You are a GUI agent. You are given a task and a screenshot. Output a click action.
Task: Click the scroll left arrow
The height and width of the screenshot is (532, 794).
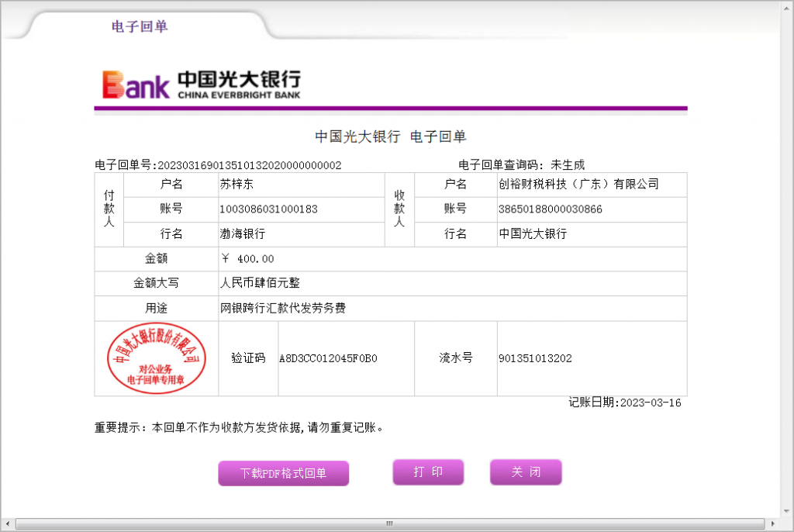point(7,523)
